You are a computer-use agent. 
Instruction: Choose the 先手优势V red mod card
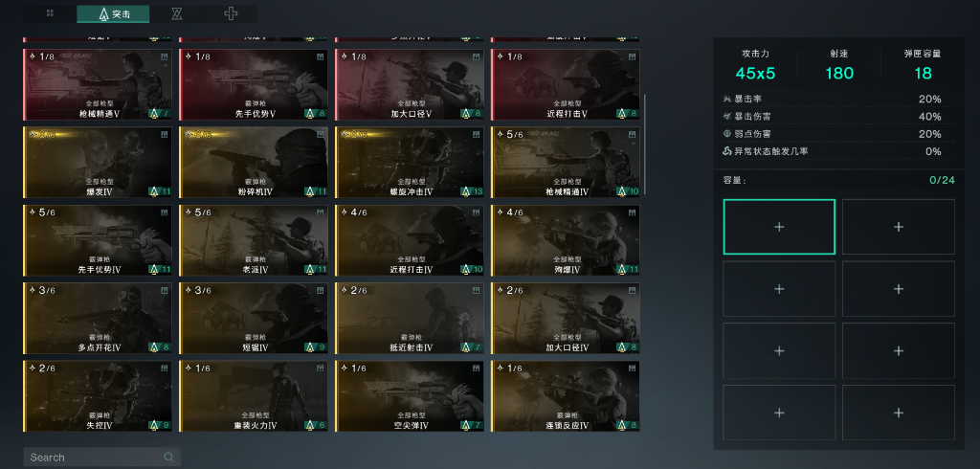(x=253, y=85)
